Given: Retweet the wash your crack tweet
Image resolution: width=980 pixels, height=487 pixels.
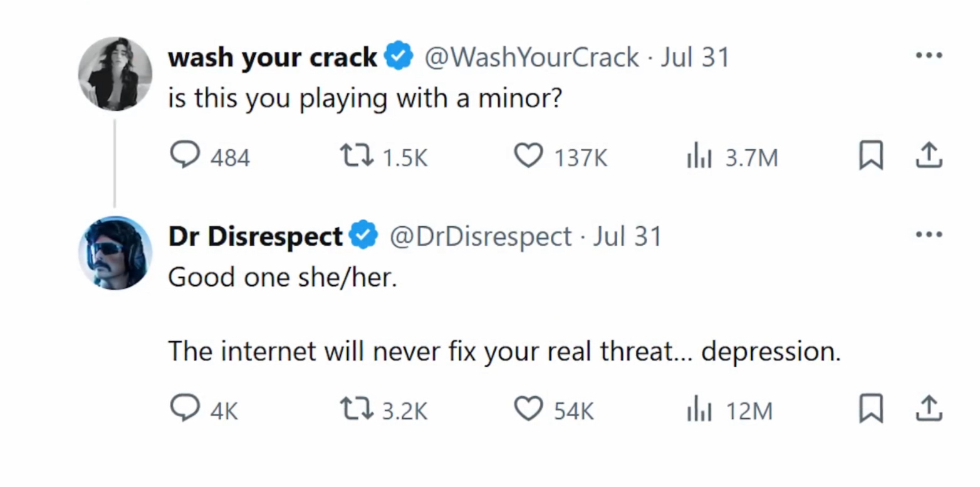Looking at the screenshot, I should tap(355, 155).
